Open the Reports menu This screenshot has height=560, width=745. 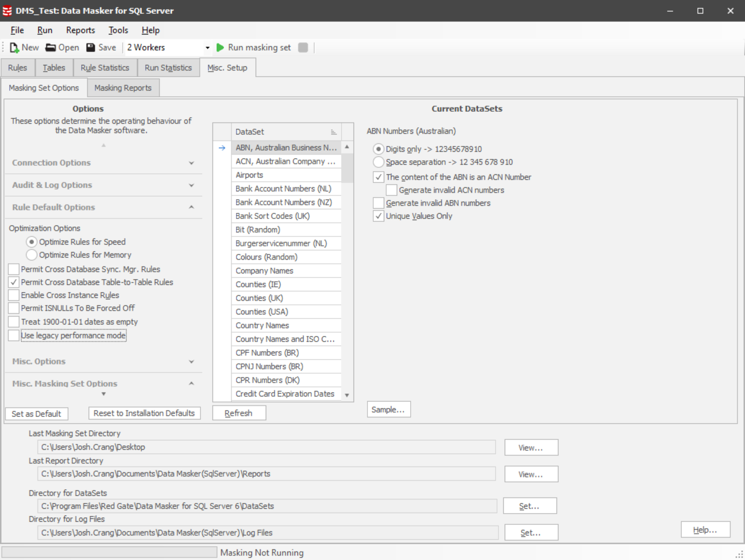pos(80,30)
